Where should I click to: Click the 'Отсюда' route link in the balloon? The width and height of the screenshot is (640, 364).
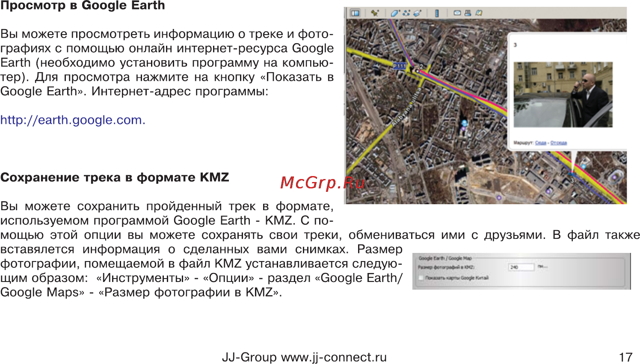558,143
